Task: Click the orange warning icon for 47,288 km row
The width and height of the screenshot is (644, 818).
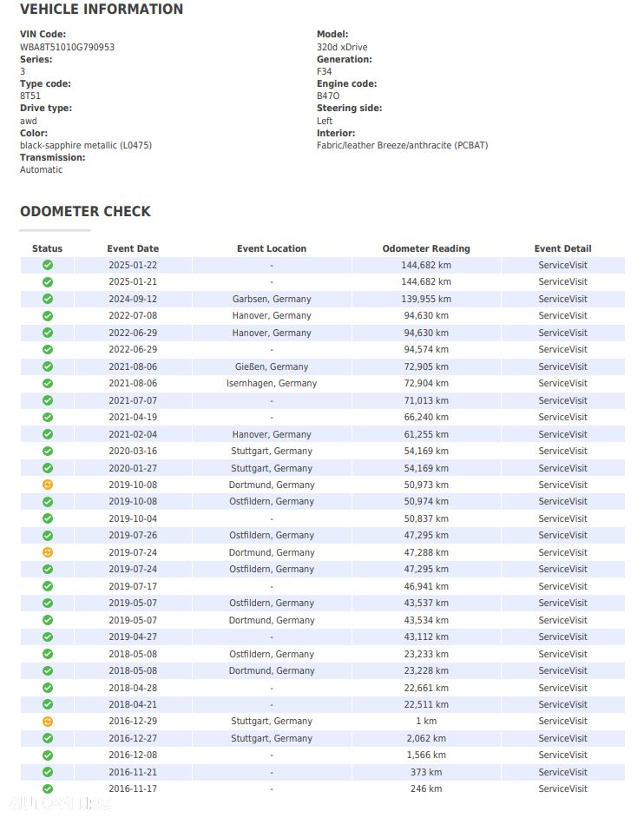Action: pyautogui.click(x=48, y=552)
